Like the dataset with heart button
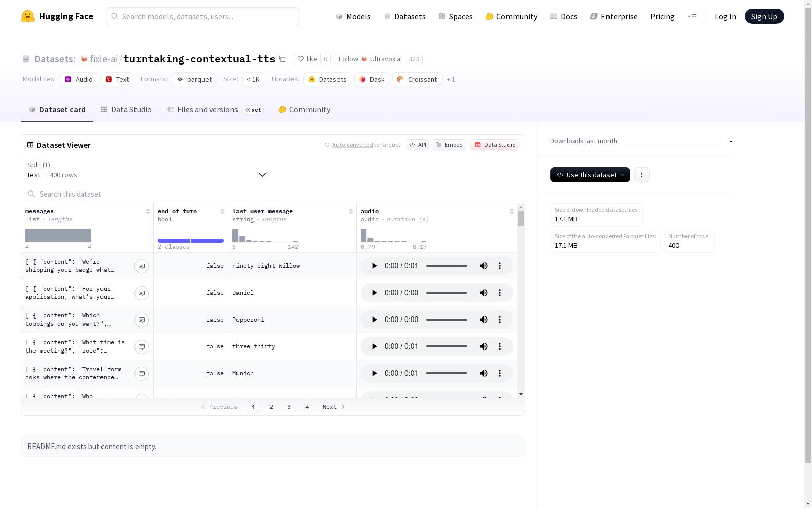Screen dimensions: 812x508 (x=307, y=59)
